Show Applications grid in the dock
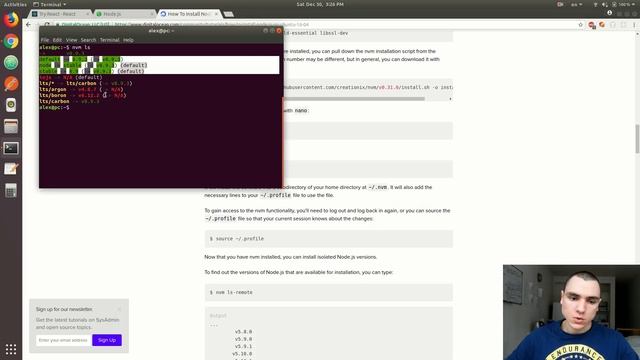 (11, 349)
